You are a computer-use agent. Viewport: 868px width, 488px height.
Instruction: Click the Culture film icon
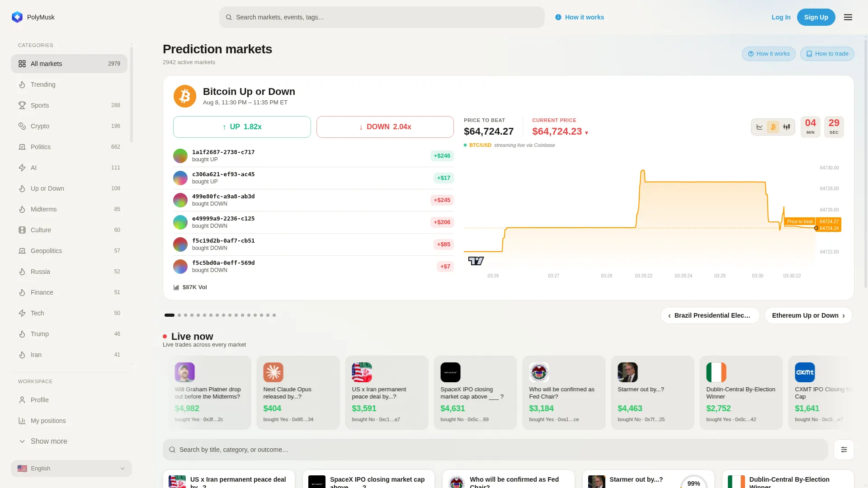click(x=22, y=230)
